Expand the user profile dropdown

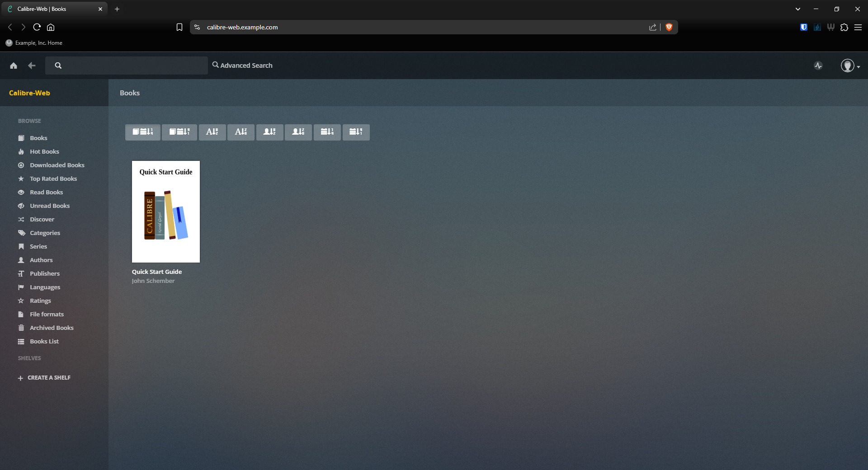tap(850, 66)
